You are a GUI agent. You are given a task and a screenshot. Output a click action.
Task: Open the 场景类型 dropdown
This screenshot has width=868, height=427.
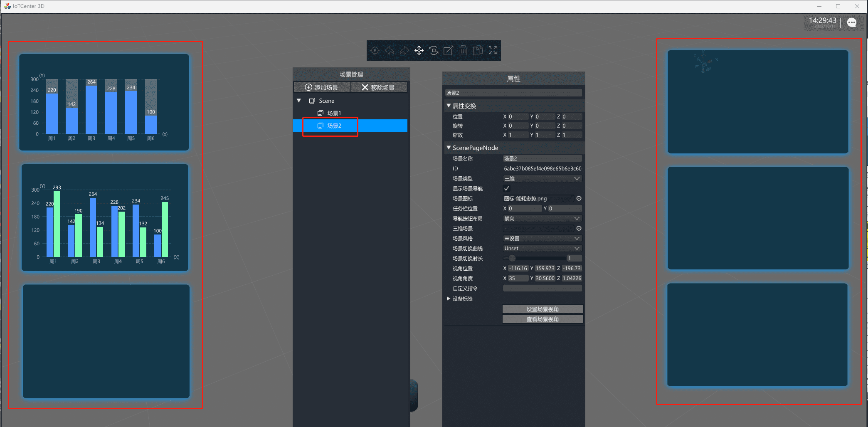point(542,178)
